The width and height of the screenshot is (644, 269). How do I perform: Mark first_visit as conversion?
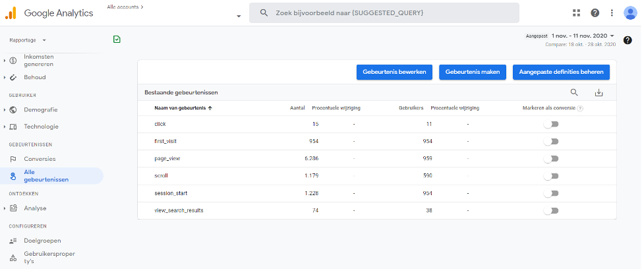point(551,141)
